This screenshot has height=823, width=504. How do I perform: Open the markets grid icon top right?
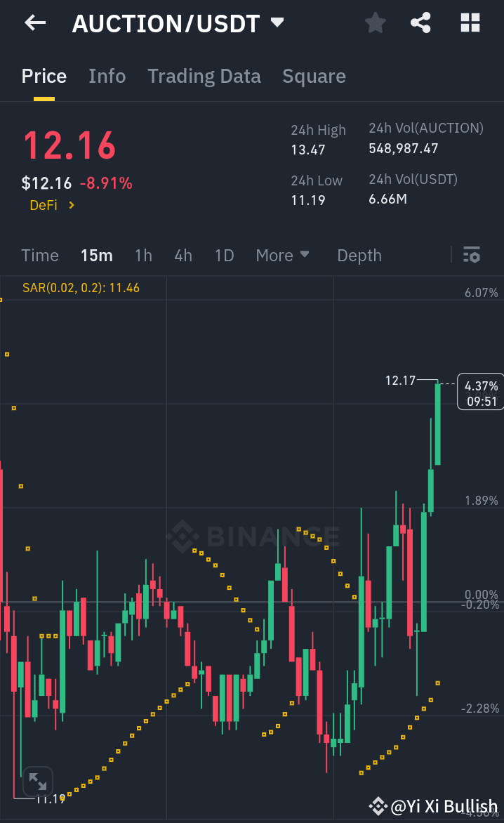(469, 22)
